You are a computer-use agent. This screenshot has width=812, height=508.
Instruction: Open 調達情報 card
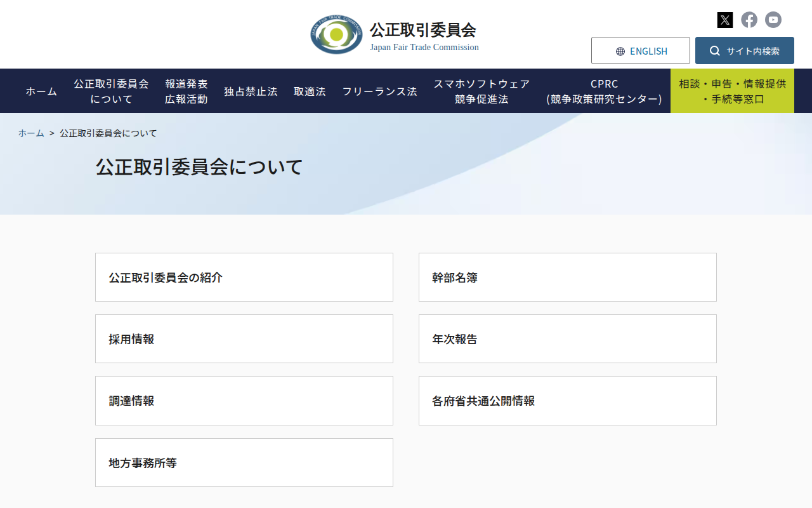pos(244,401)
